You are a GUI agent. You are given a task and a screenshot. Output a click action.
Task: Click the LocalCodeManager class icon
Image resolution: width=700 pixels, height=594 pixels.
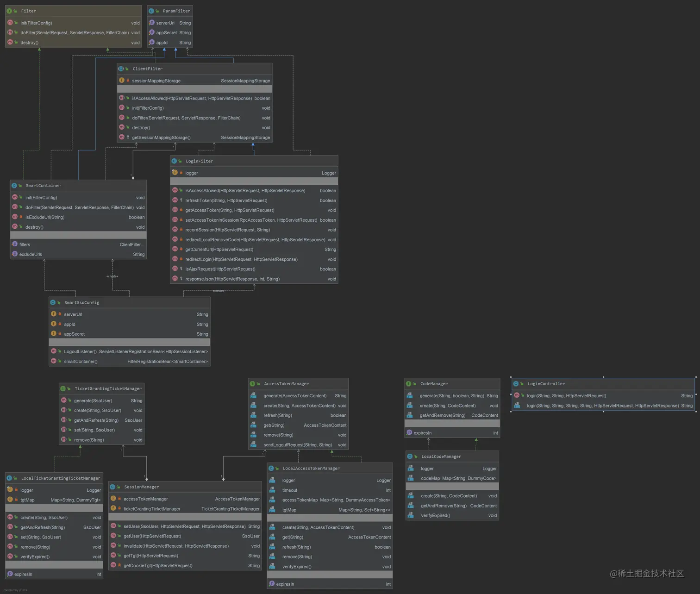(x=410, y=456)
